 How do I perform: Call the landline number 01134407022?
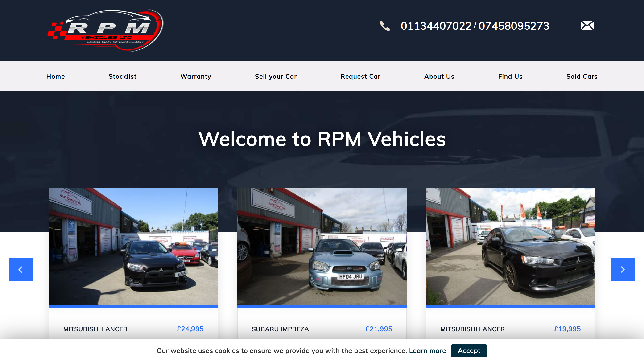(436, 26)
